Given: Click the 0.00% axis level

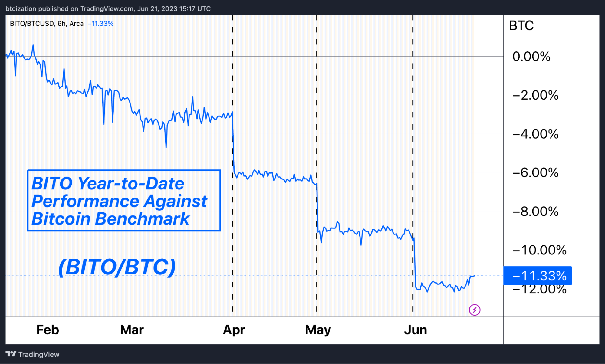Looking at the screenshot, I should click(531, 57).
